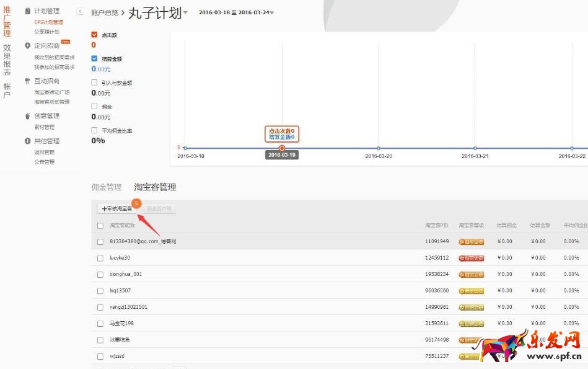This screenshot has width=588, height=369.
Task: Open the 丸子计划 plan dropdown
Action: pyautogui.click(x=185, y=13)
